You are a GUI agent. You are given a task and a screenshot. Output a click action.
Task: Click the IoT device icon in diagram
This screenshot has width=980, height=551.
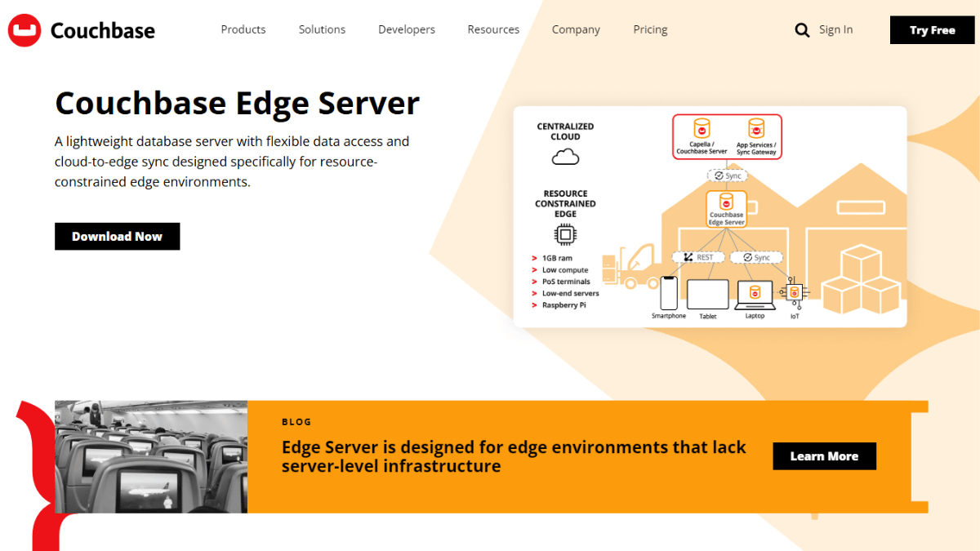[x=795, y=292]
